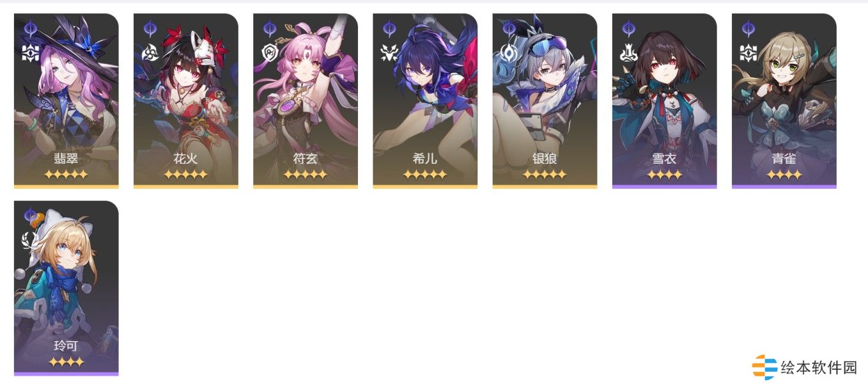Click the Erudition path icon on 青雀 card
Viewport: 868px width, 384px height.
748,52
